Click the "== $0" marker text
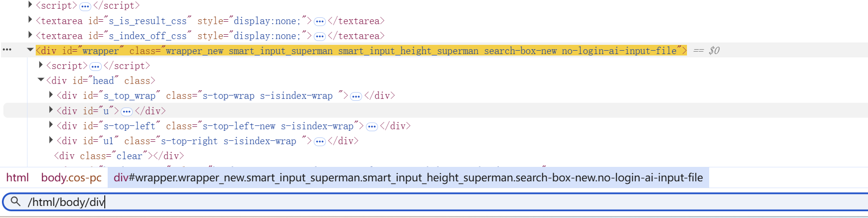 706,51
